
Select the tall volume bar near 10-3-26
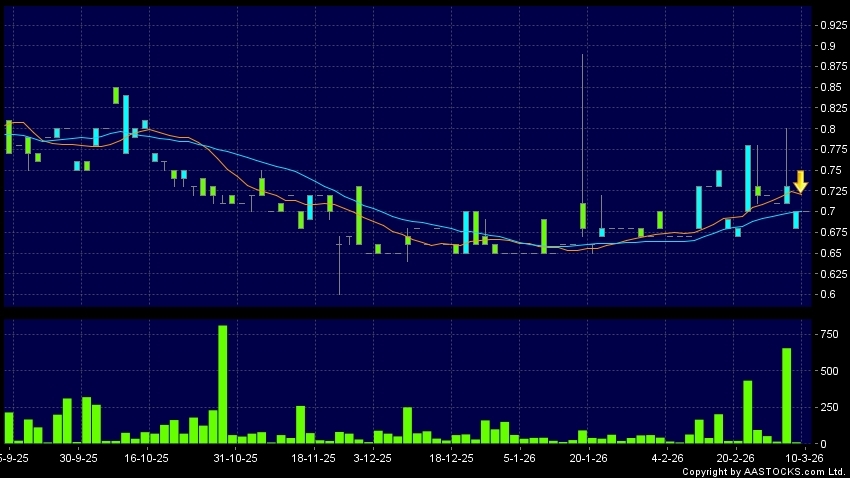click(786, 396)
